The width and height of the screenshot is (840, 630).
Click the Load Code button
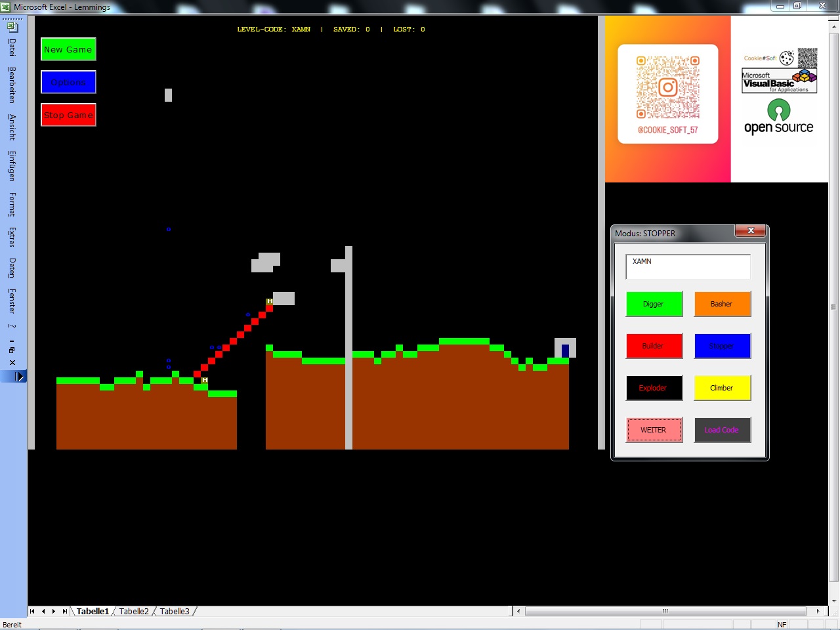coord(723,430)
